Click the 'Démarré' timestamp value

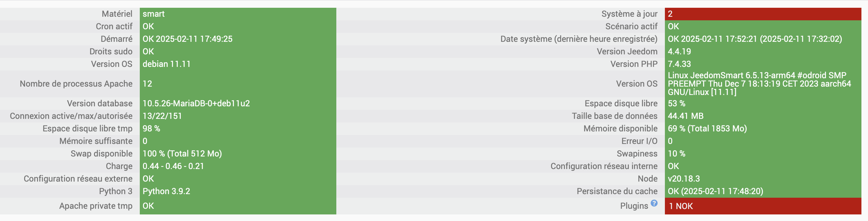tap(187, 39)
